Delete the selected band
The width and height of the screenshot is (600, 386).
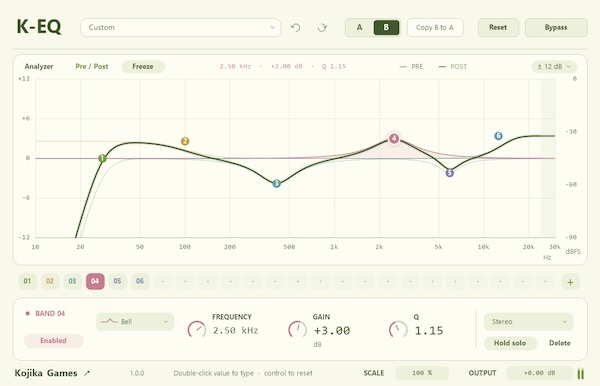coord(560,343)
